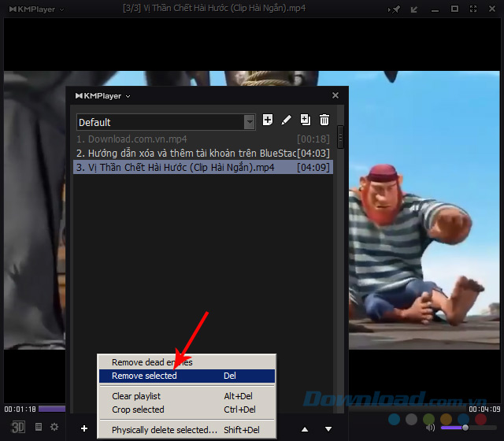Expand main KMPlayer title bar menu
The height and width of the screenshot is (441, 504).
pyautogui.click(x=35, y=9)
